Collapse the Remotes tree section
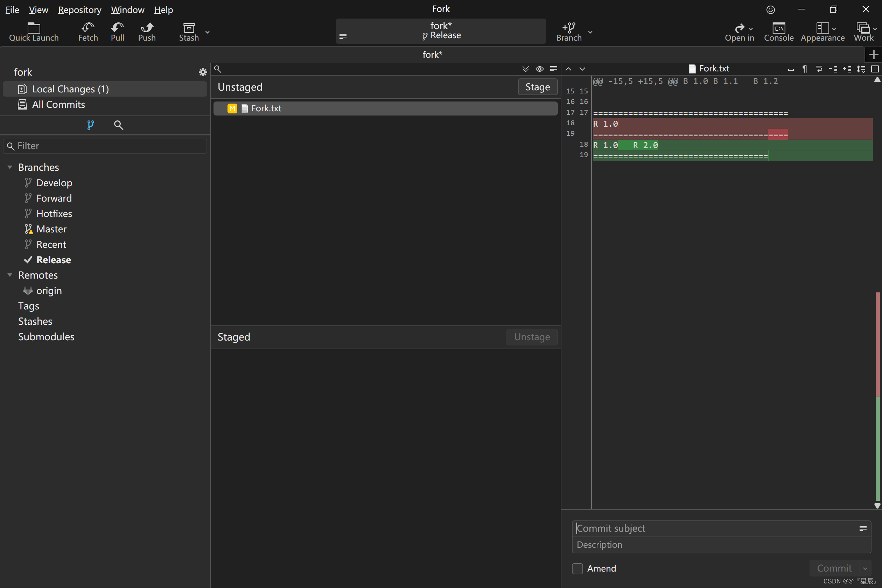This screenshot has width=882, height=588. click(x=10, y=275)
